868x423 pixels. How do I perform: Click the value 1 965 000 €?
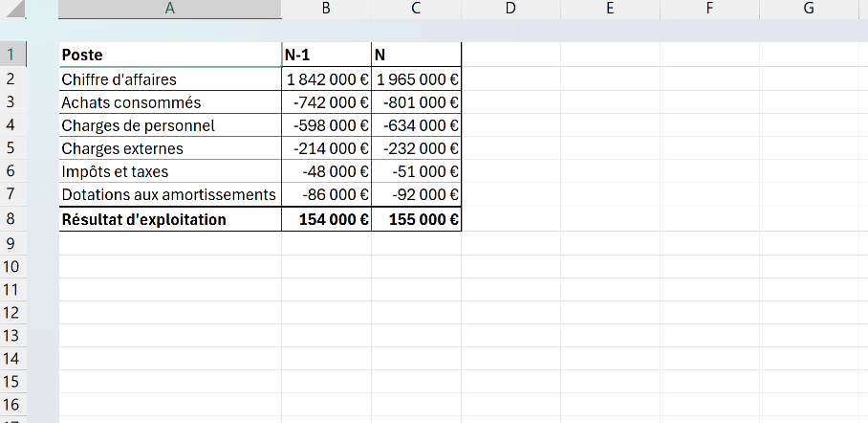coord(416,79)
